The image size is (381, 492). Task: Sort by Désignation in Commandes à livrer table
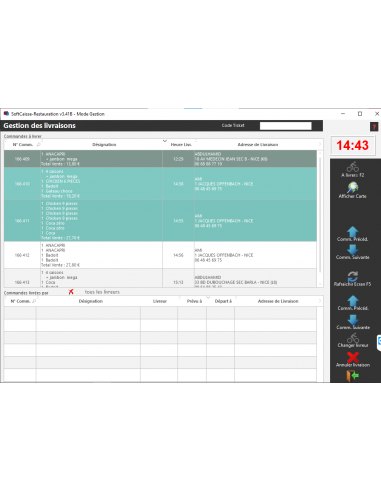point(104,145)
